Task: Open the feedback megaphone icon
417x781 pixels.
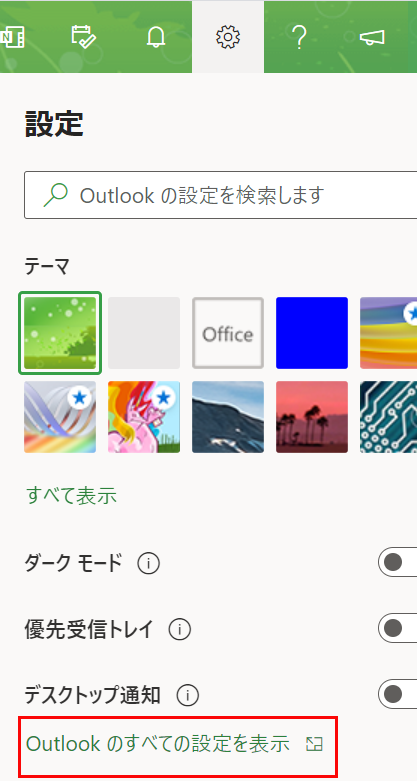Action: [372, 37]
